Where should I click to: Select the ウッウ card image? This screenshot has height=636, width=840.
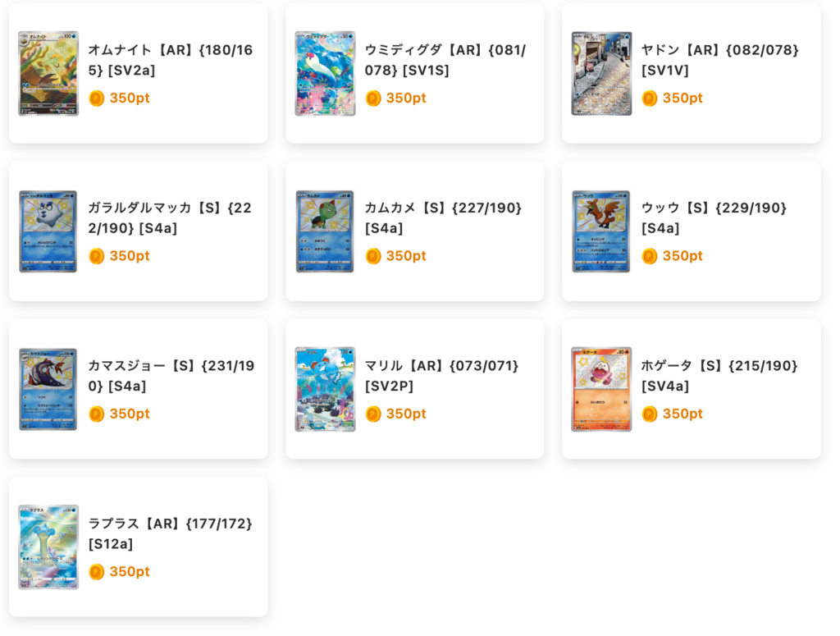pos(601,231)
